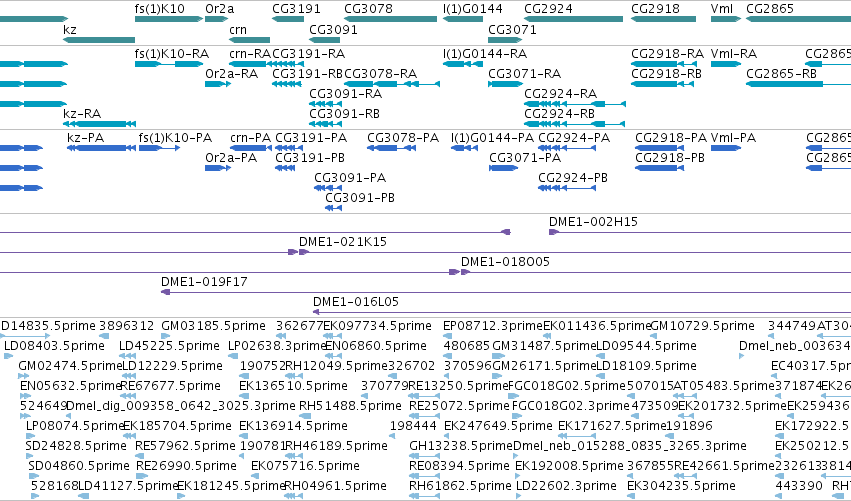851x501 pixels.
Task: Open the SD04860.5prime EST label
Action: [x=79, y=466]
